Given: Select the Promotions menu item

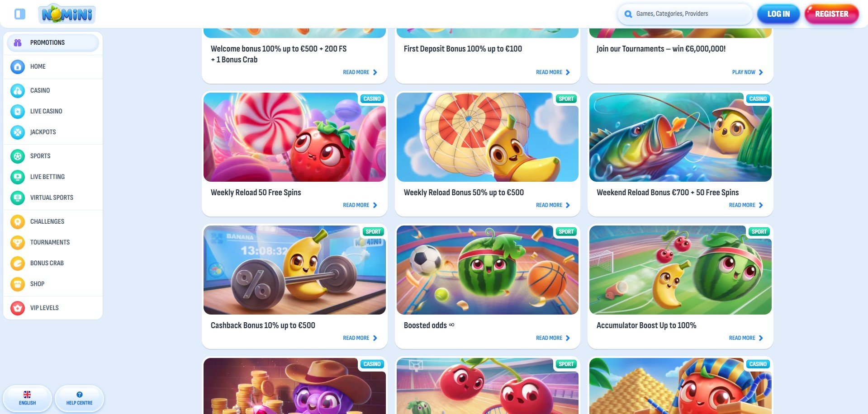Looking at the screenshot, I should [x=53, y=42].
